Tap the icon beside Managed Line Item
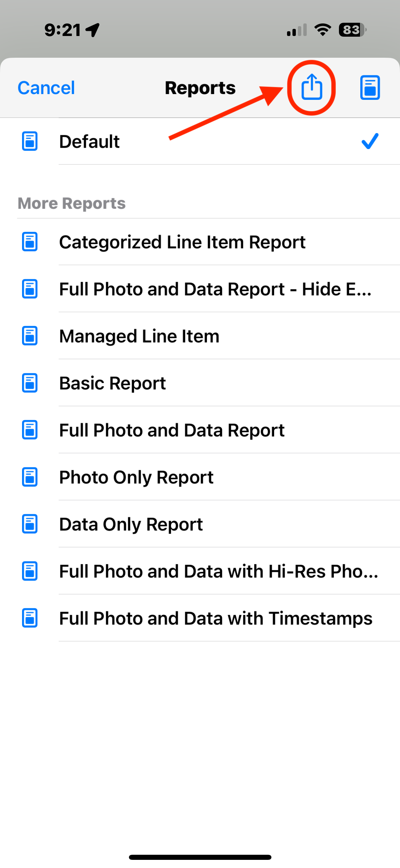 click(30, 336)
